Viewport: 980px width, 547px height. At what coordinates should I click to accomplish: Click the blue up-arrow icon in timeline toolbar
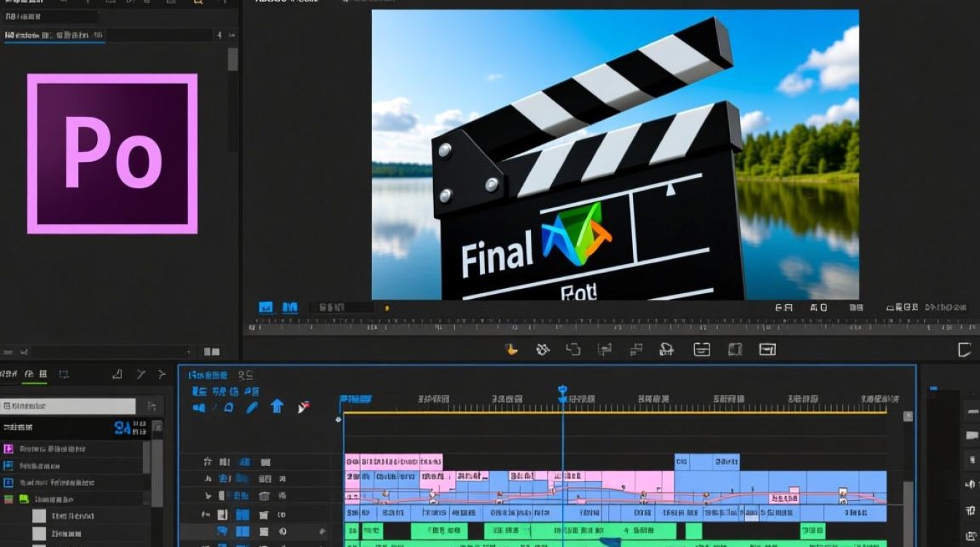(277, 406)
